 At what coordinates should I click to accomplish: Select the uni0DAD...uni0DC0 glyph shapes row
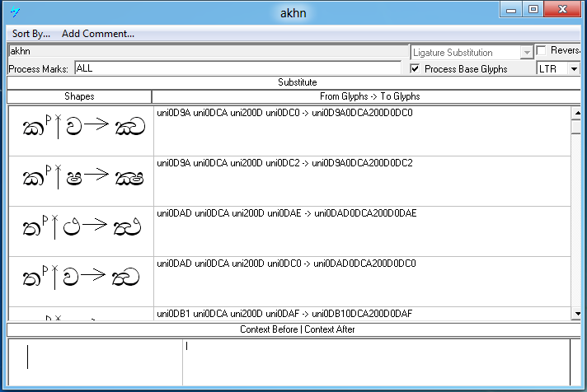82,282
